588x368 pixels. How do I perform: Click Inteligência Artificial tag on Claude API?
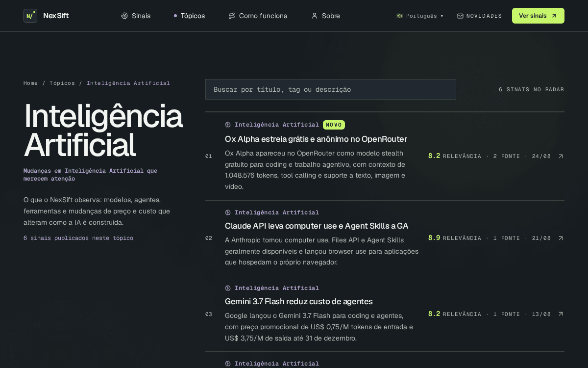click(277, 212)
